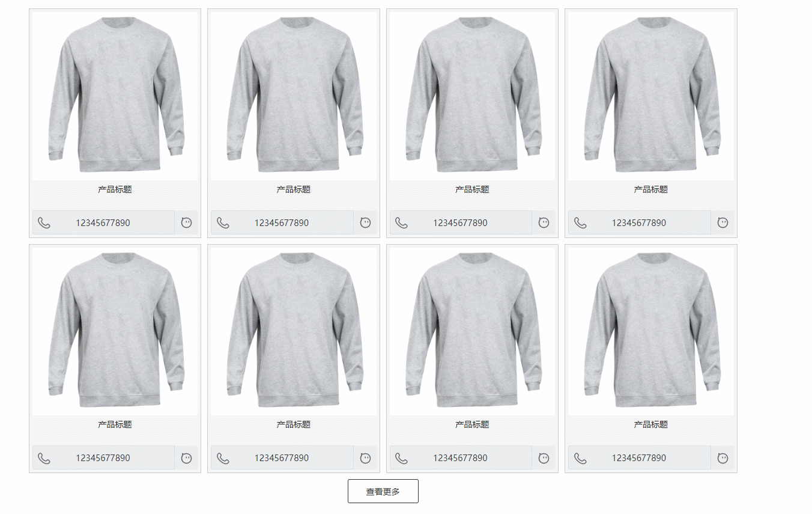Click phone number 12345677890 on second top-row card
812x514 pixels.
tap(282, 223)
